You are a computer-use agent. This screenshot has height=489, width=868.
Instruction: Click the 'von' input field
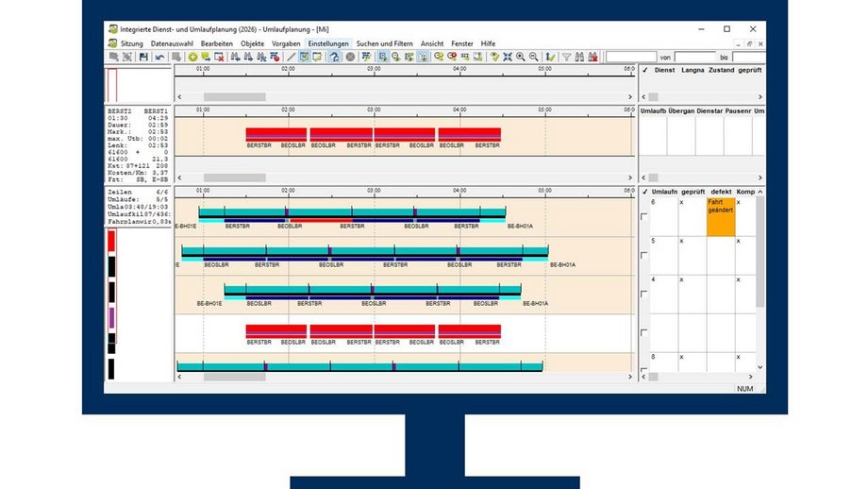pos(695,57)
